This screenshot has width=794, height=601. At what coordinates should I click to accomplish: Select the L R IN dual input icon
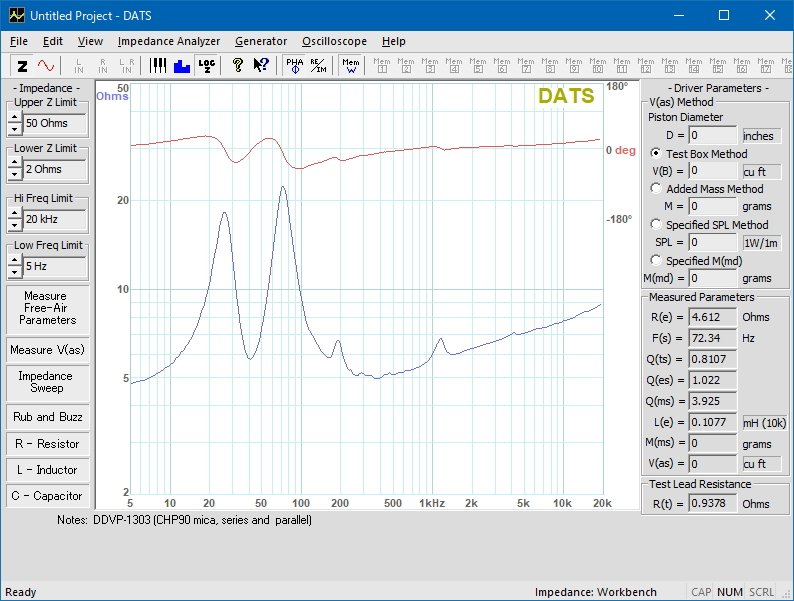[x=127, y=66]
